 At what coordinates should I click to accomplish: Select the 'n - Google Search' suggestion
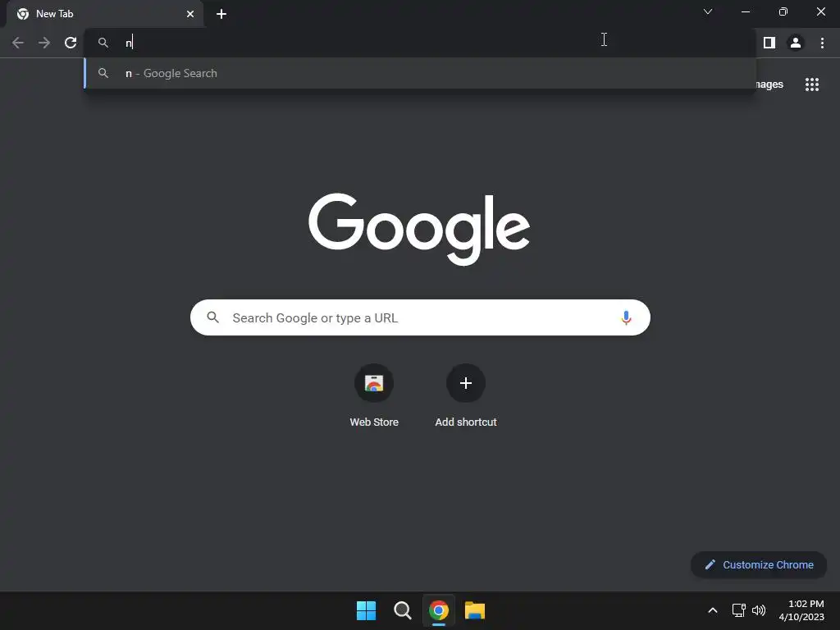421,73
